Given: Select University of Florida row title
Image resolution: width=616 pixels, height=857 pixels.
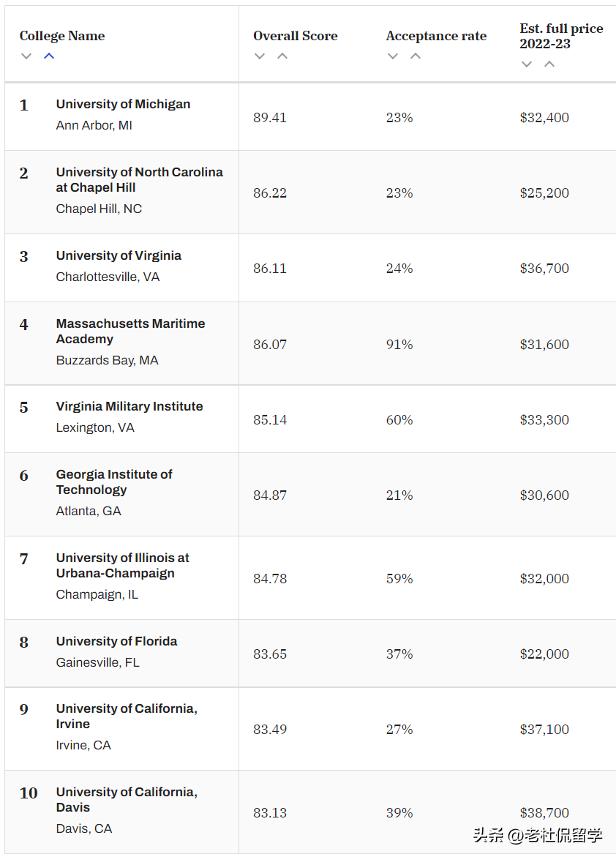Looking at the screenshot, I should 116,641.
